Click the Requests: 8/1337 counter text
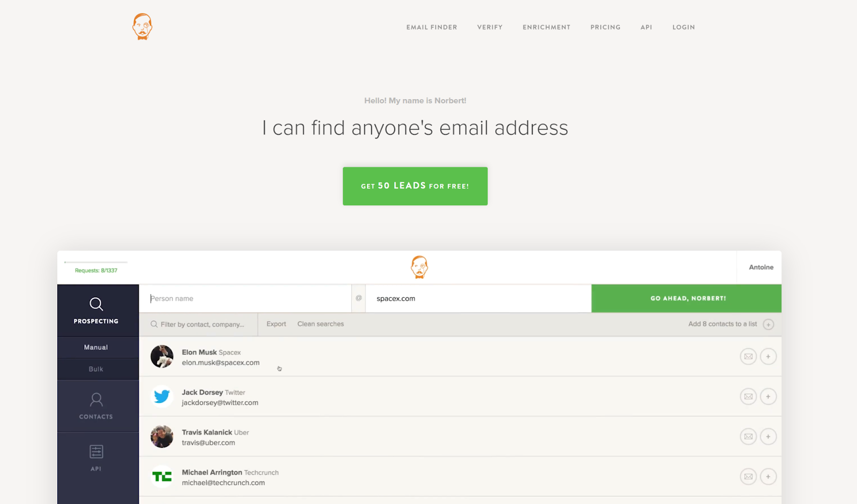 pyautogui.click(x=96, y=270)
